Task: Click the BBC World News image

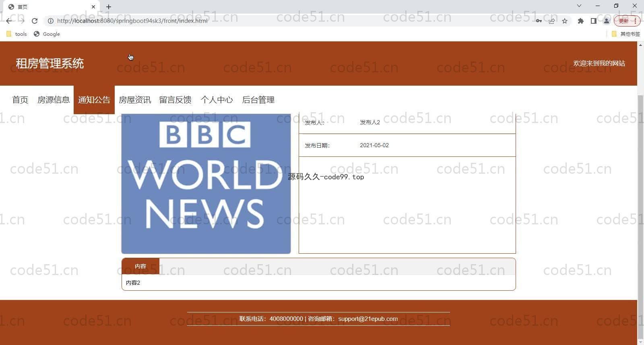Action: (x=206, y=184)
